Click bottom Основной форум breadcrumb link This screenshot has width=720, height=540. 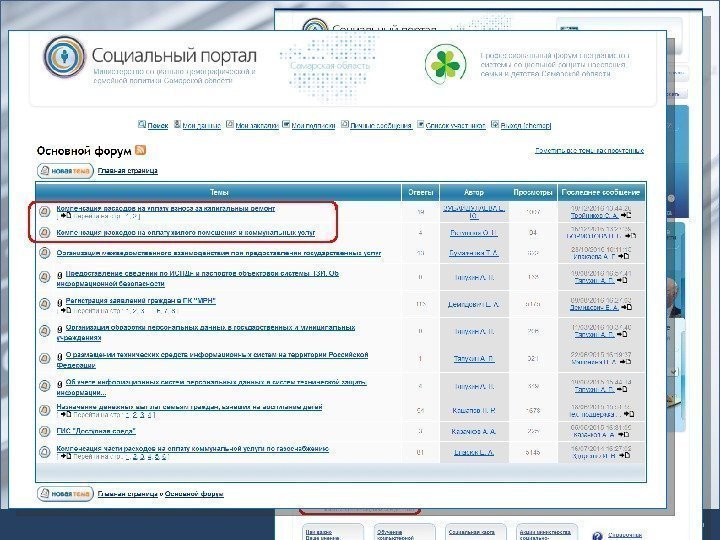194,494
